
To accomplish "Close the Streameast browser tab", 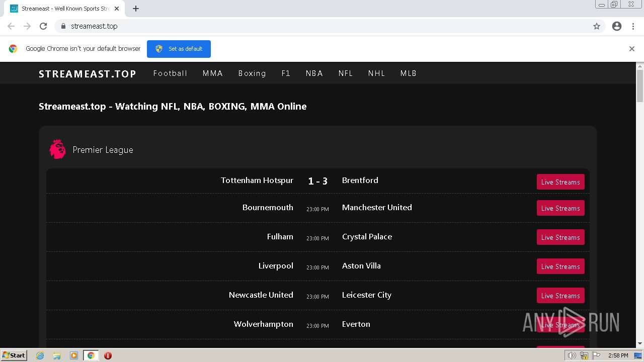I will [117, 9].
